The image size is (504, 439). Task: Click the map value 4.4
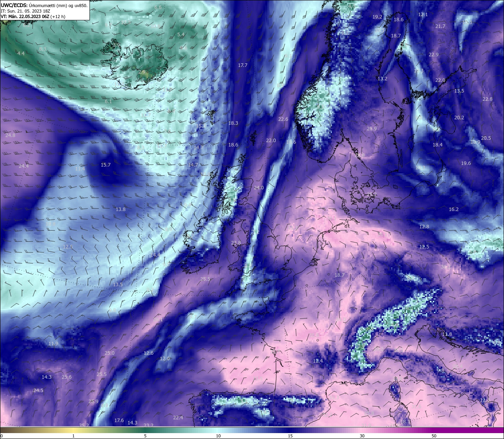tap(21, 53)
